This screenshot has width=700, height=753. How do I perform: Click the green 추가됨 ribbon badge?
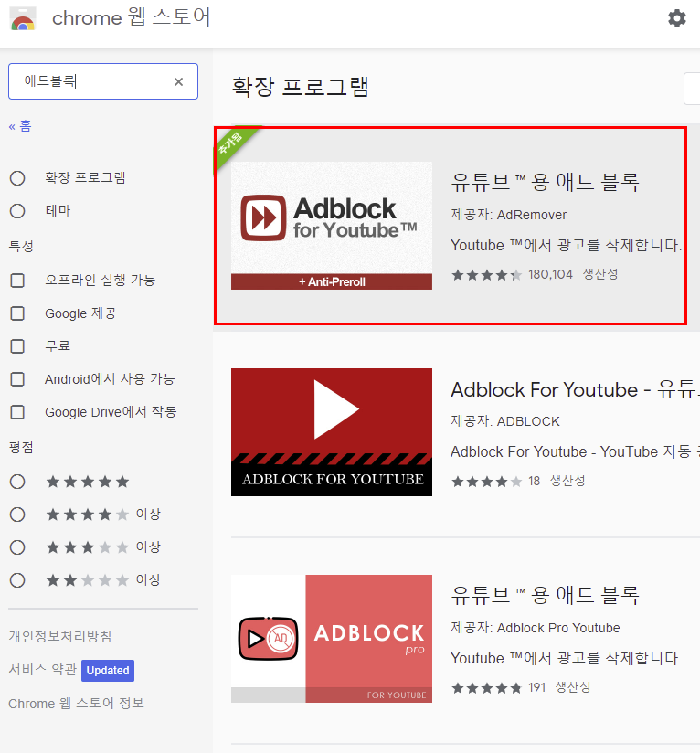(233, 145)
